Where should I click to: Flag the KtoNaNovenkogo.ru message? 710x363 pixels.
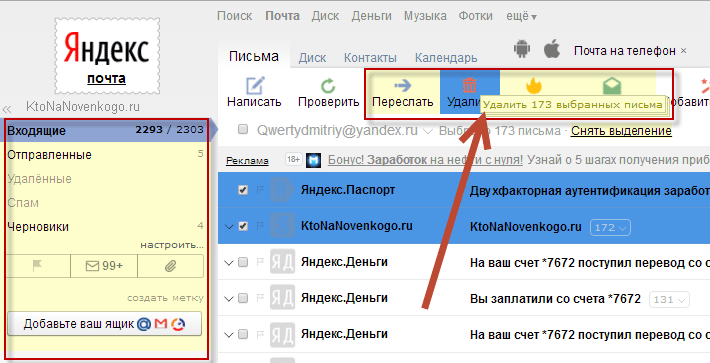260,226
